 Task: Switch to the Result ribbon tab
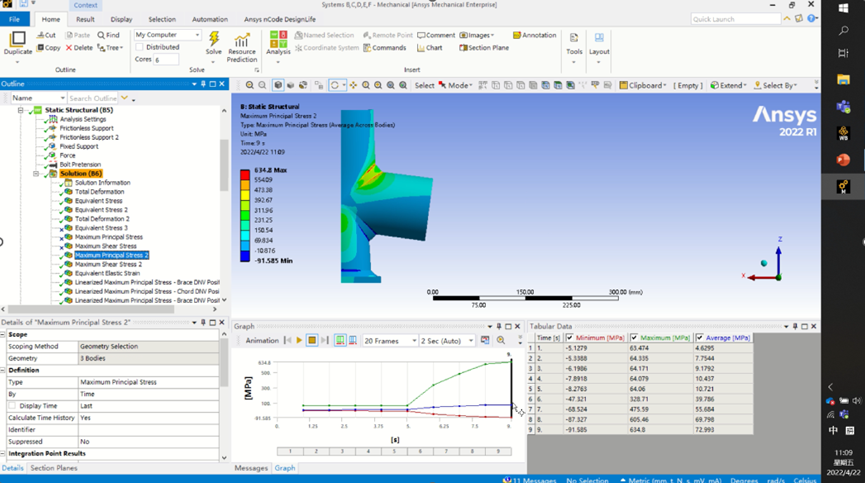(85, 19)
